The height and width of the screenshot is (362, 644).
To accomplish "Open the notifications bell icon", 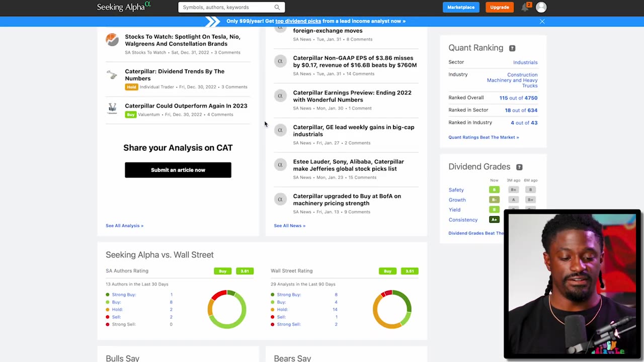I will point(525,7).
